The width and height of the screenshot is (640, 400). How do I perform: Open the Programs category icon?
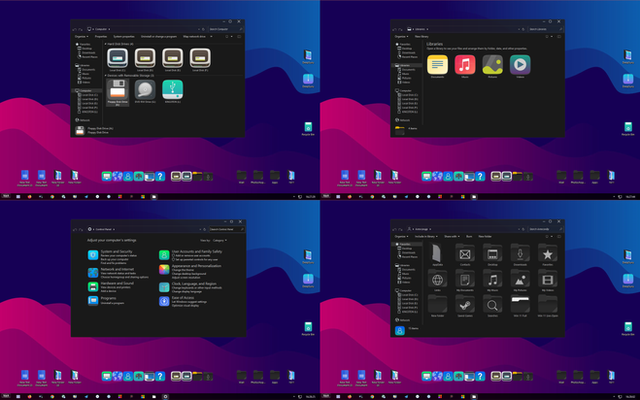coord(93,301)
